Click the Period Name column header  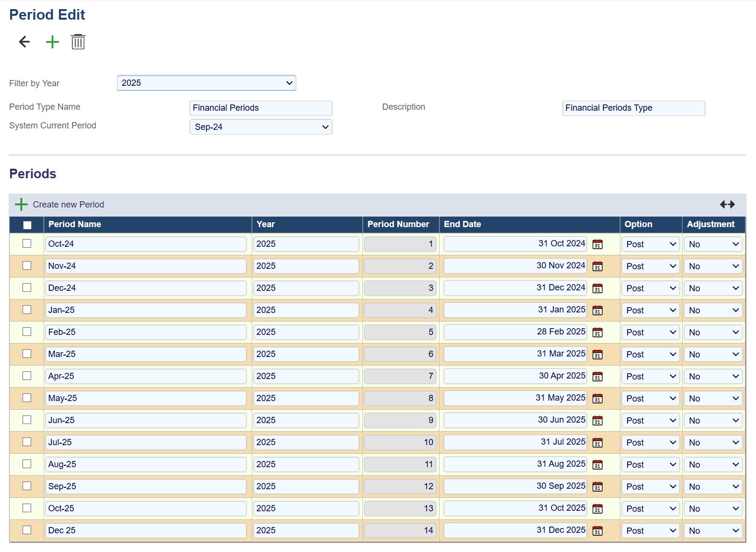[75, 224]
